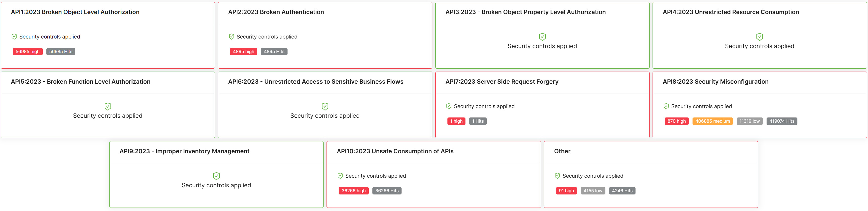Click shield icon in API3 Property Level card
The height and width of the screenshot is (211, 868).
click(542, 37)
